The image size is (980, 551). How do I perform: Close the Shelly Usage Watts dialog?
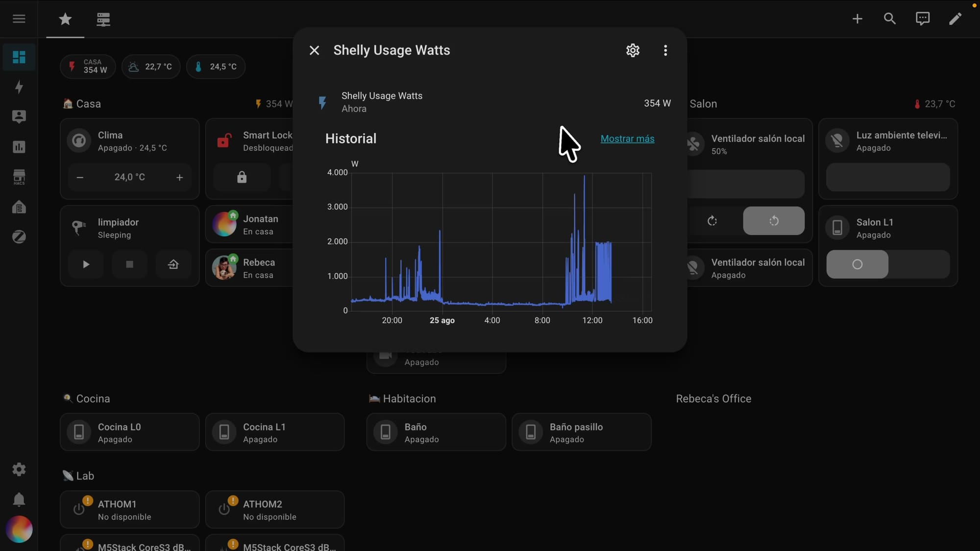point(314,50)
